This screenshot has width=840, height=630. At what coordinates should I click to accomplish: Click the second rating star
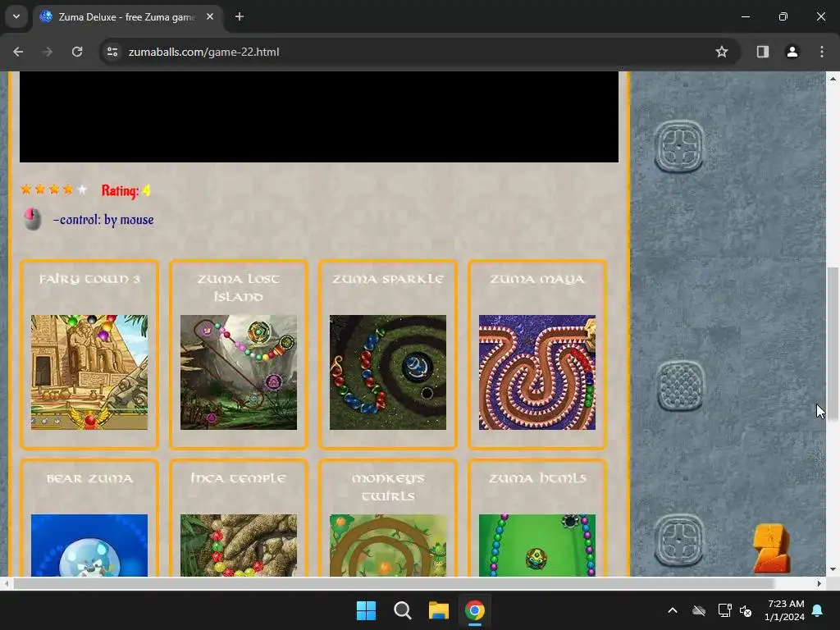pos(40,189)
